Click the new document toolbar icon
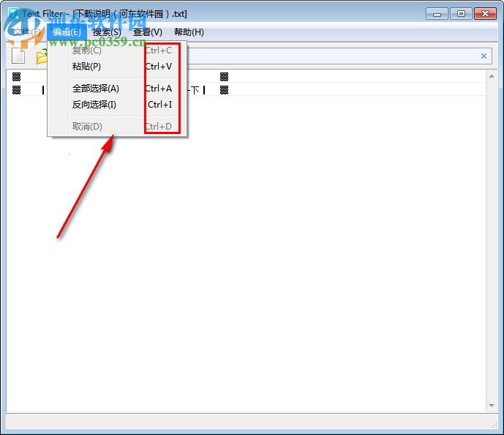The width and height of the screenshot is (504, 435). pyautogui.click(x=18, y=56)
